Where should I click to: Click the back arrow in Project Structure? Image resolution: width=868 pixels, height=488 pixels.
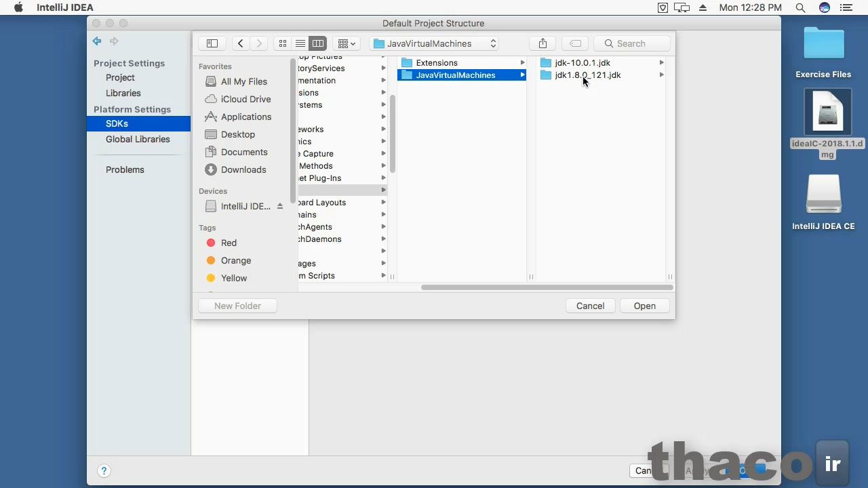coord(97,41)
